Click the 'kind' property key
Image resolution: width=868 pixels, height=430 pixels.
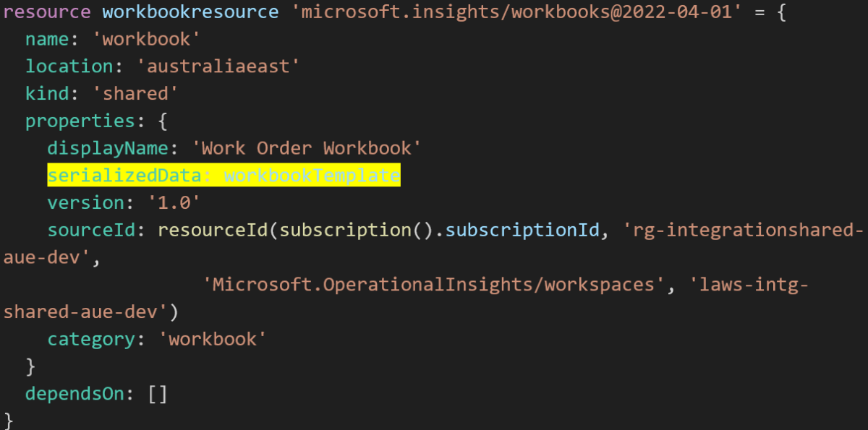pos(47,94)
